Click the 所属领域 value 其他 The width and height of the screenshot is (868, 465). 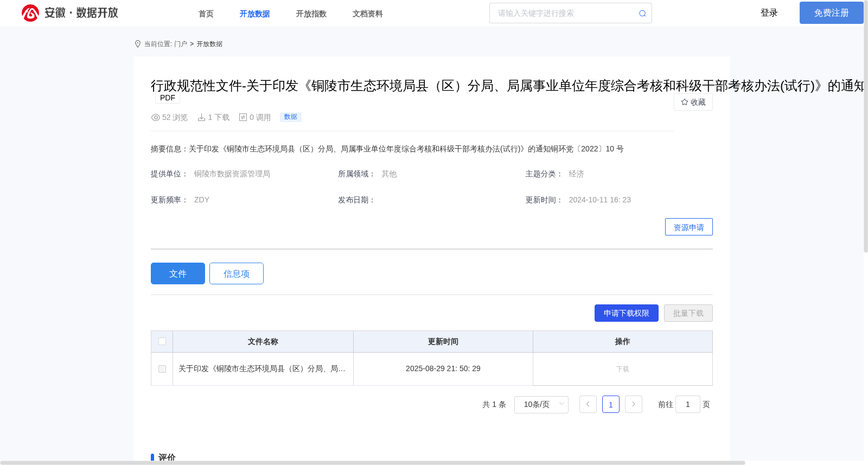point(389,174)
